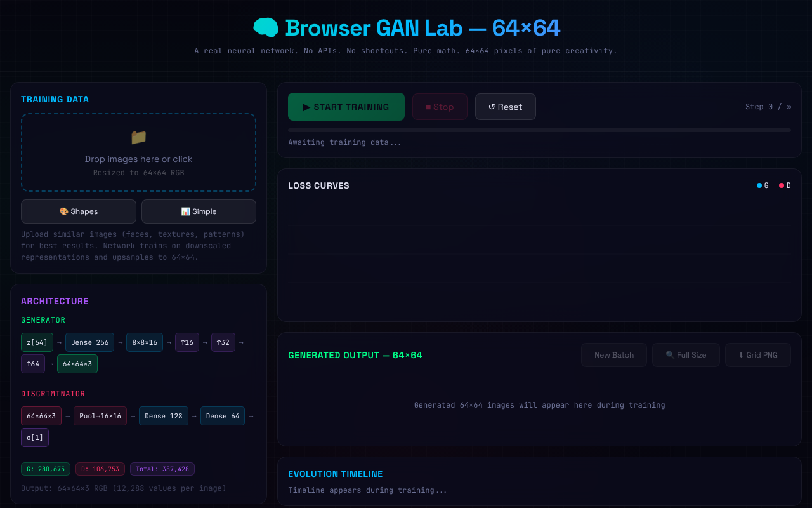Image resolution: width=812 pixels, height=508 pixels.
Task: Click the play triangle icon on Start Training
Action: click(x=306, y=106)
